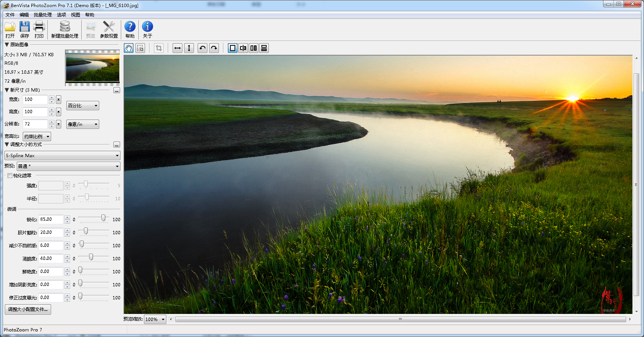Rotate the image counterclockwise
This screenshot has height=337, width=644.
click(202, 48)
